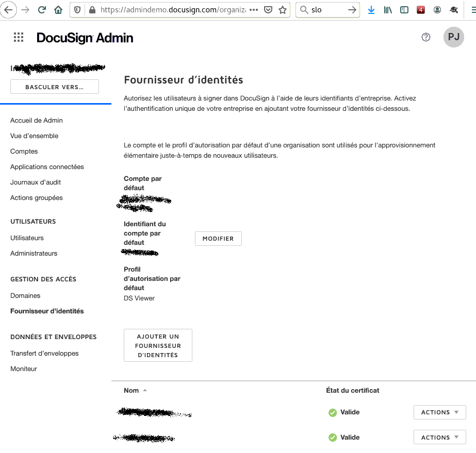Screen dimensions: 476x453
Task: Click the URL address bar
Action: point(170,10)
